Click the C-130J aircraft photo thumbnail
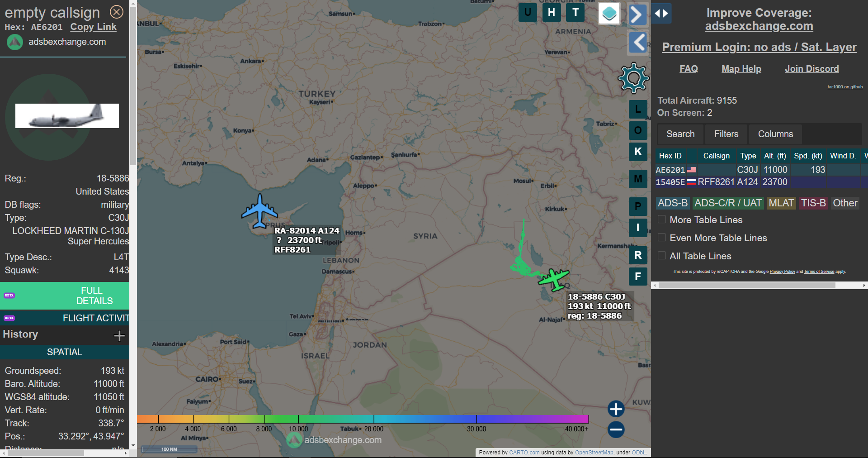The width and height of the screenshot is (868, 458). (67, 116)
